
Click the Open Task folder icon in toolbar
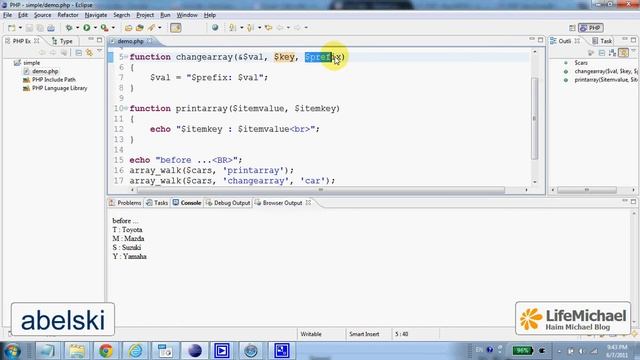coord(140,28)
